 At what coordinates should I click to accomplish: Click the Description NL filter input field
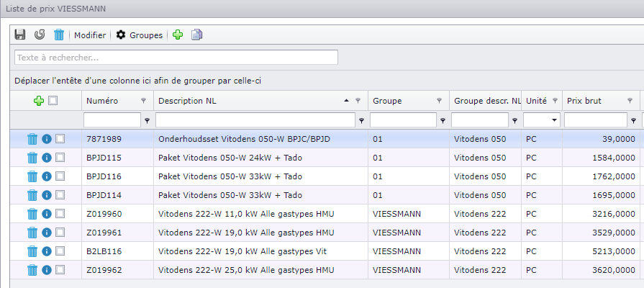click(255, 120)
